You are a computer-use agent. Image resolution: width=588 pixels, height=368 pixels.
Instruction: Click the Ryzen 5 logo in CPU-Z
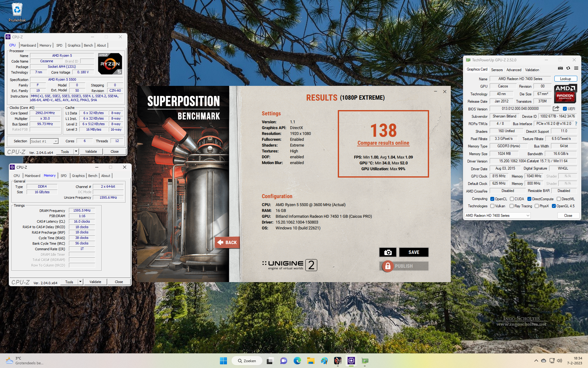point(110,64)
